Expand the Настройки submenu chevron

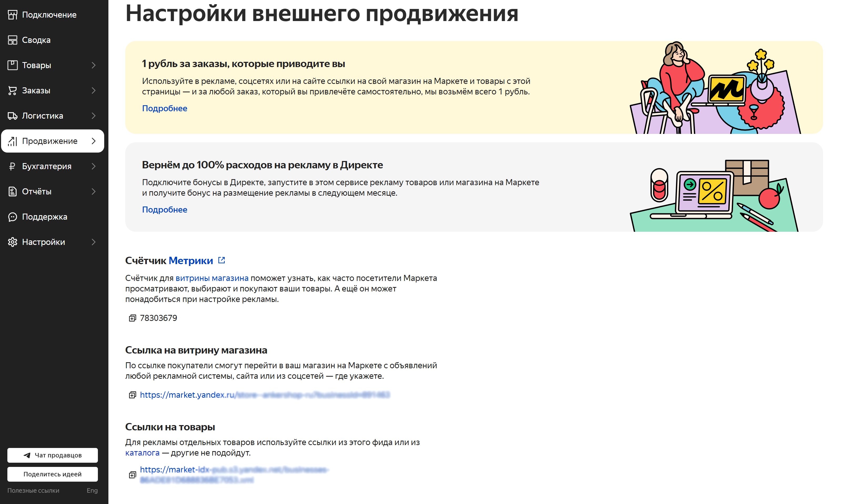coord(94,242)
